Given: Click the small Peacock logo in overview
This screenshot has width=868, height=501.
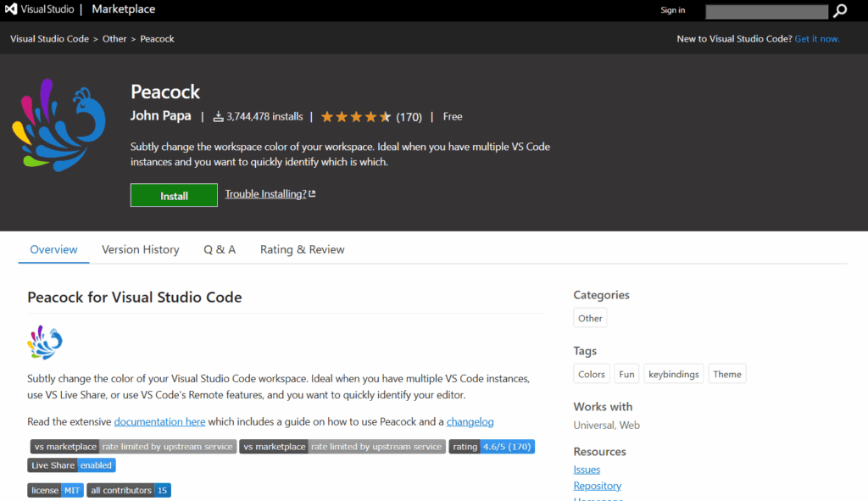Looking at the screenshot, I should point(45,342).
